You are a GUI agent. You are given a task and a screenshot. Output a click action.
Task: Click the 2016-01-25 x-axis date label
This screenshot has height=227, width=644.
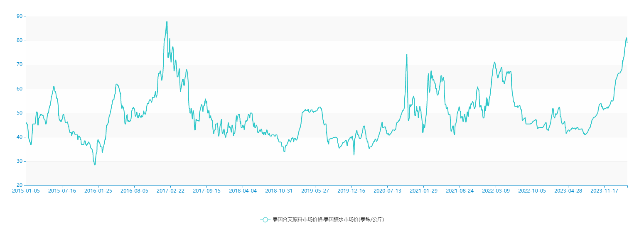(98, 191)
